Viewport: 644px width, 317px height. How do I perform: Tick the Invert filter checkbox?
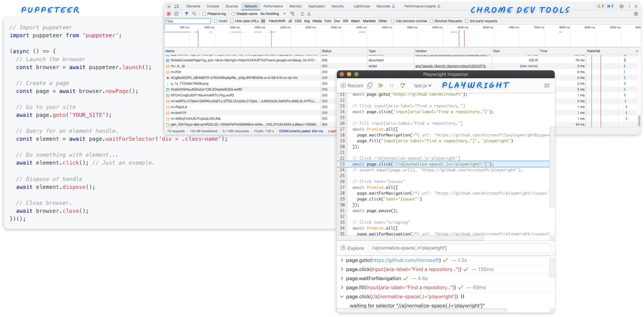click(x=216, y=21)
